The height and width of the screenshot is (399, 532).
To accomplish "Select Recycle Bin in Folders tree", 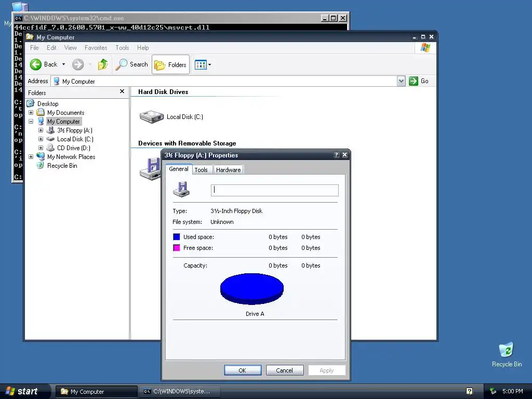I will (x=62, y=166).
